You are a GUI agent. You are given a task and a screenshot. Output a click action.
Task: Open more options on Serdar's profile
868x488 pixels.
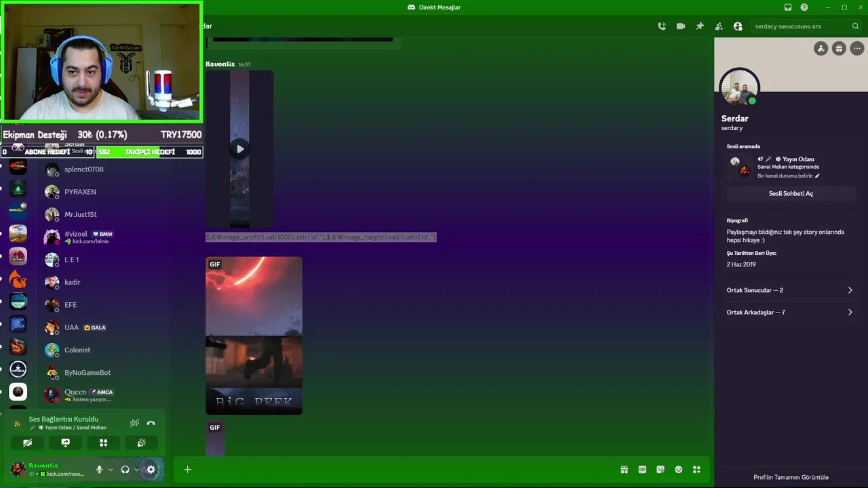tap(857, 48)
